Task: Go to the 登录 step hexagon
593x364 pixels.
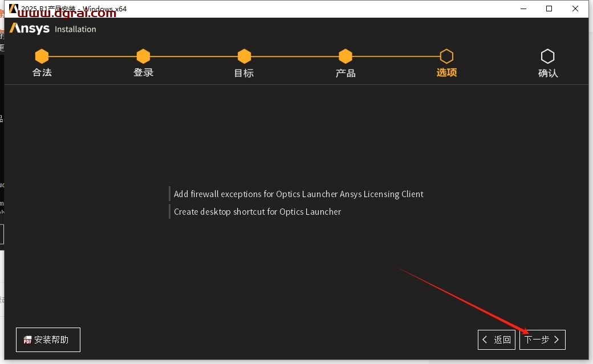Action: coord(143,56)
